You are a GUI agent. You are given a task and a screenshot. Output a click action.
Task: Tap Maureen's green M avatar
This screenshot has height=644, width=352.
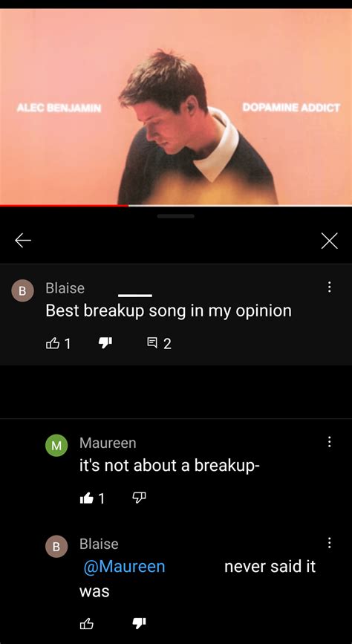click(x=56, y=445)
